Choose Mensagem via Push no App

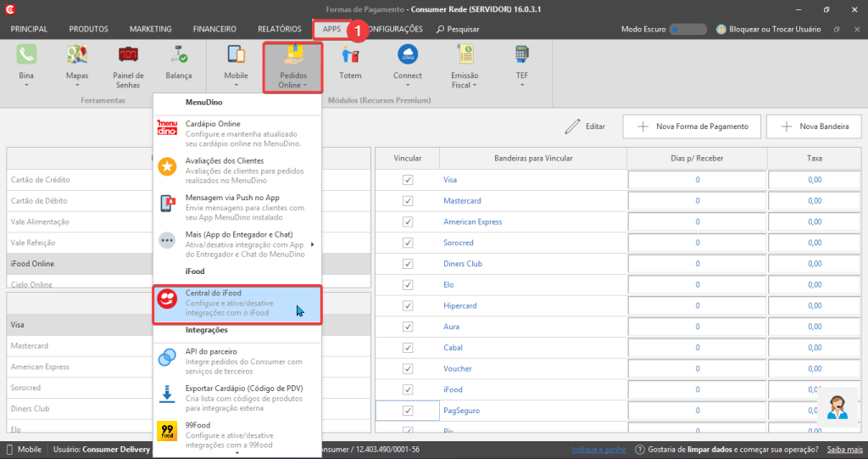tap(237, 207)
